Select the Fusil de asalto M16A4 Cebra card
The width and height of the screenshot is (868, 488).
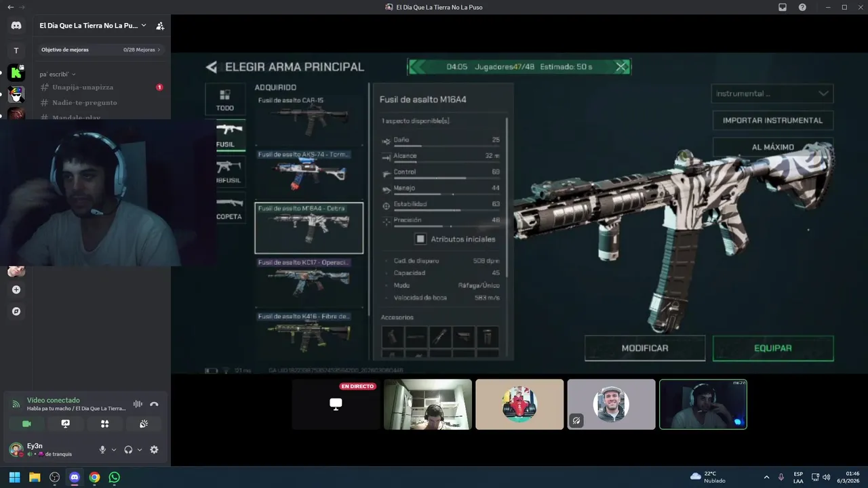[x=309, y=228]
